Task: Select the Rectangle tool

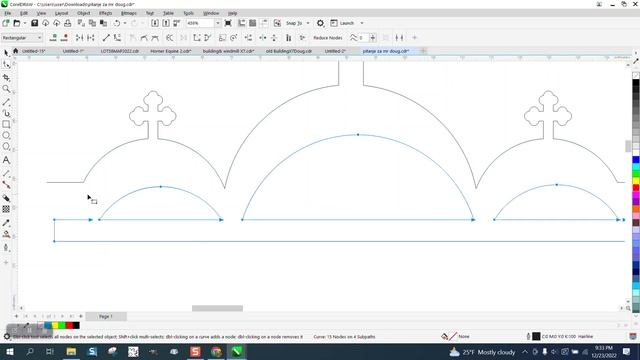Action: [x=6, y=124]
